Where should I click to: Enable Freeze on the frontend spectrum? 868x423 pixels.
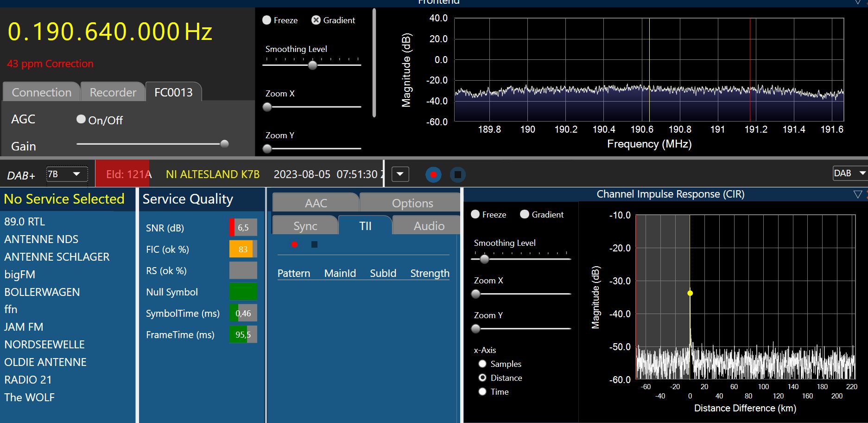pyautogui.click(x=267, y=20)
